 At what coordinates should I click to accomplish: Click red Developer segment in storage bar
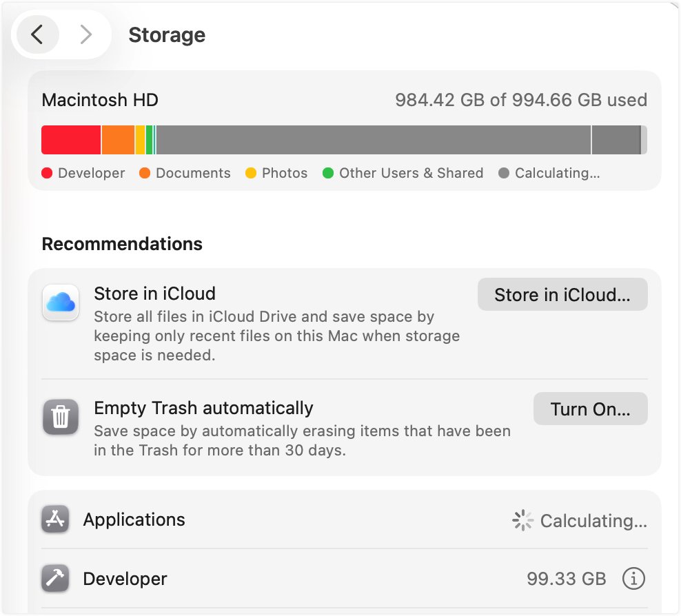click(x=71, y=140)
